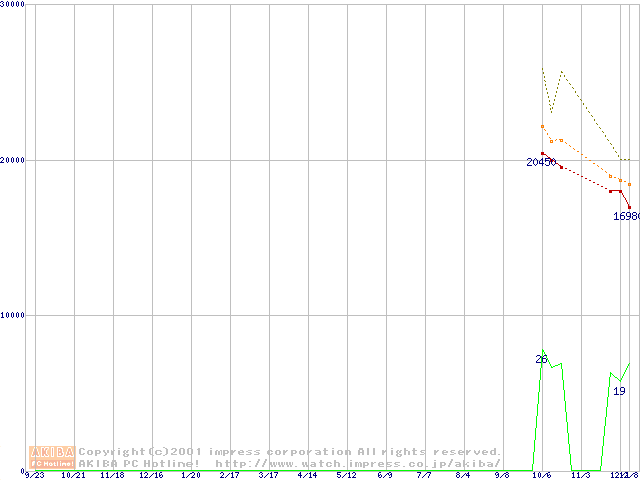Image resolution: width=640 pixels, height=480 pixels.
Task: Click the 12/16 date axis label
Action: [151, 476]
